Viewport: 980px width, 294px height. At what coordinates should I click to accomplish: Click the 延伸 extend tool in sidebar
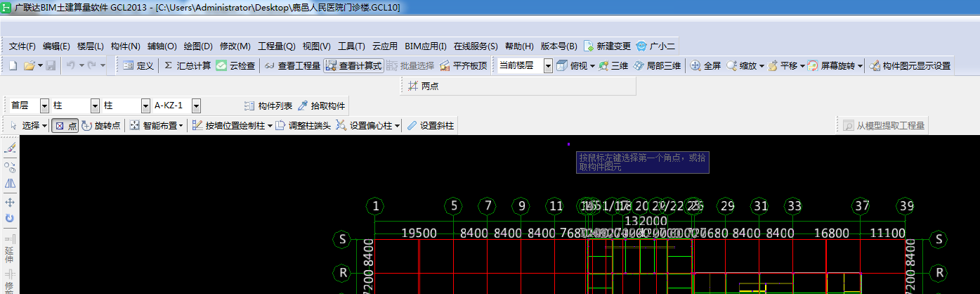tap(10, 249)
